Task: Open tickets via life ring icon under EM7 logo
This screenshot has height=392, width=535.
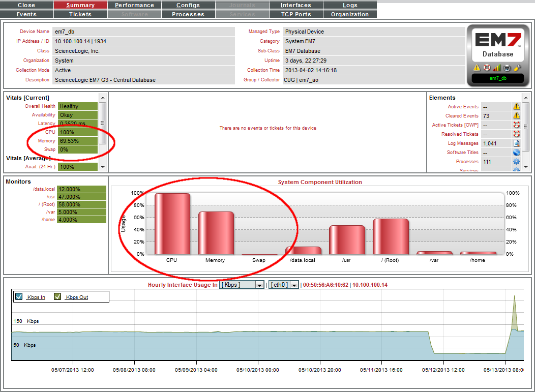Action: tap(487, 68)
